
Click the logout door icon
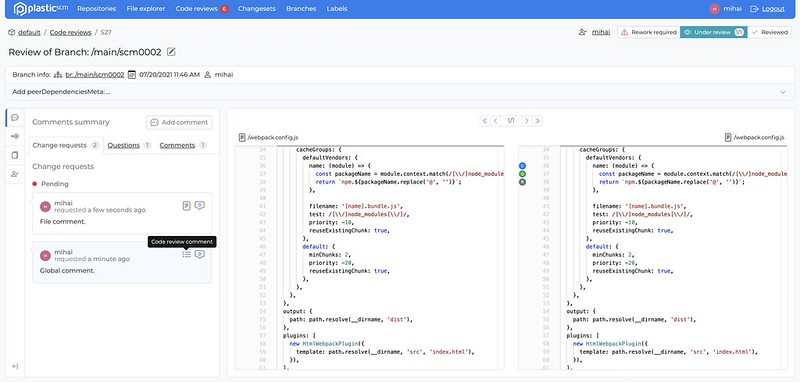pos(755,9)
